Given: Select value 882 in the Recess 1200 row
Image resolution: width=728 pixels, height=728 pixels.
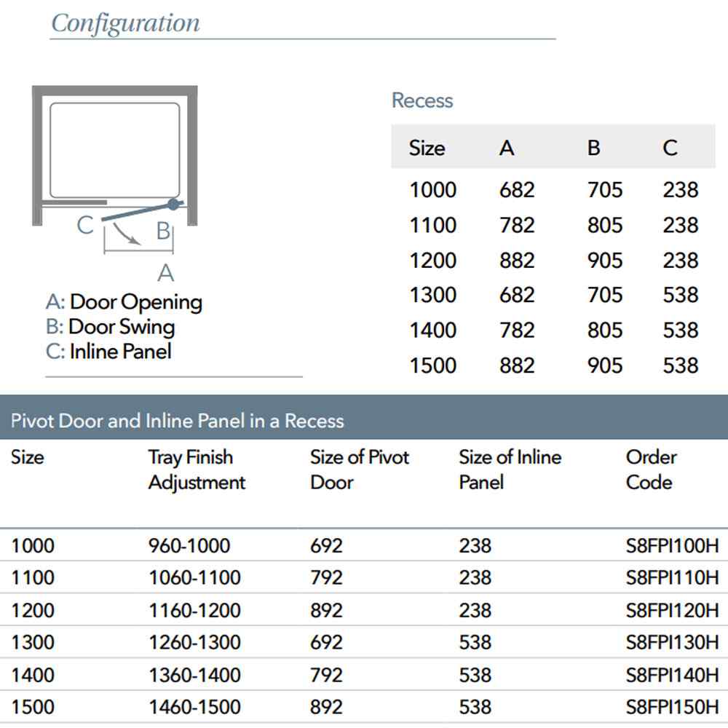Looking at the screenshot, I should (x=517, y=261).
